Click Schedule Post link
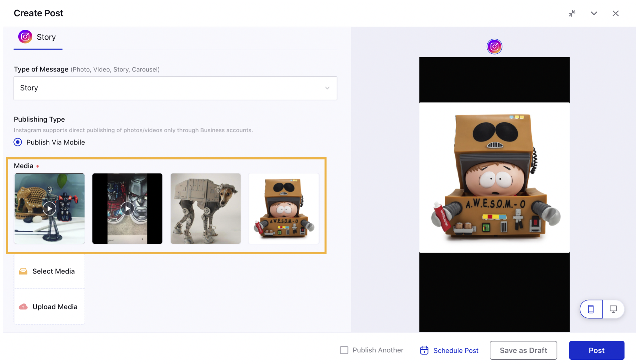Viewport: 636px width, 364px height. point(456,351)
